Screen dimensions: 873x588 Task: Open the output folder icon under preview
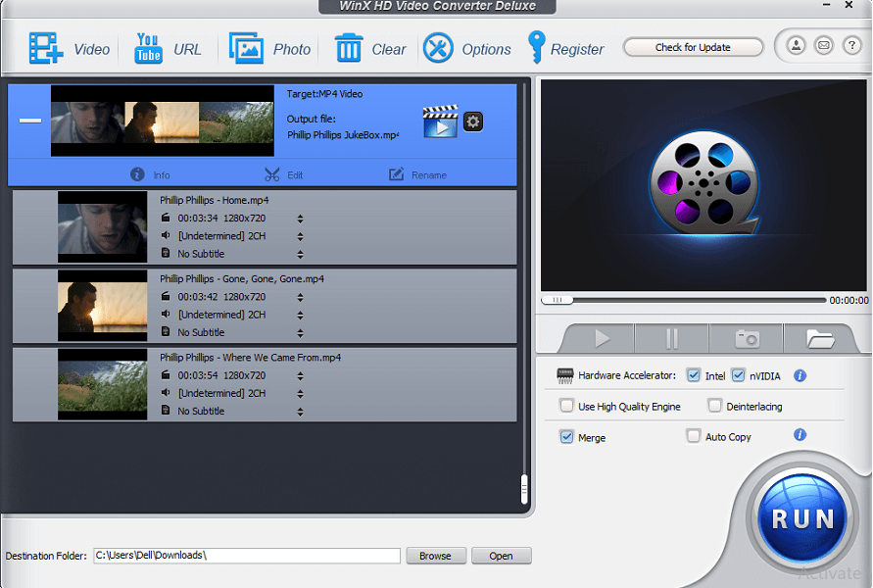[x=820, y=338]
